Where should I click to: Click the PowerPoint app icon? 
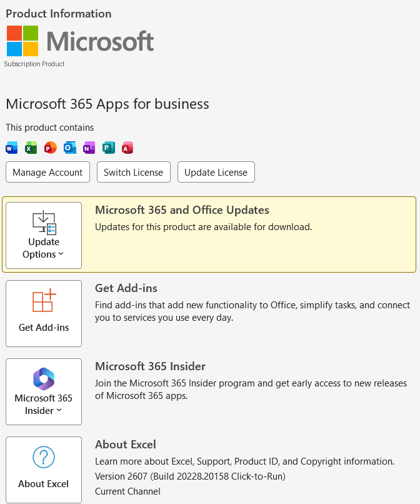pos(51,148)
